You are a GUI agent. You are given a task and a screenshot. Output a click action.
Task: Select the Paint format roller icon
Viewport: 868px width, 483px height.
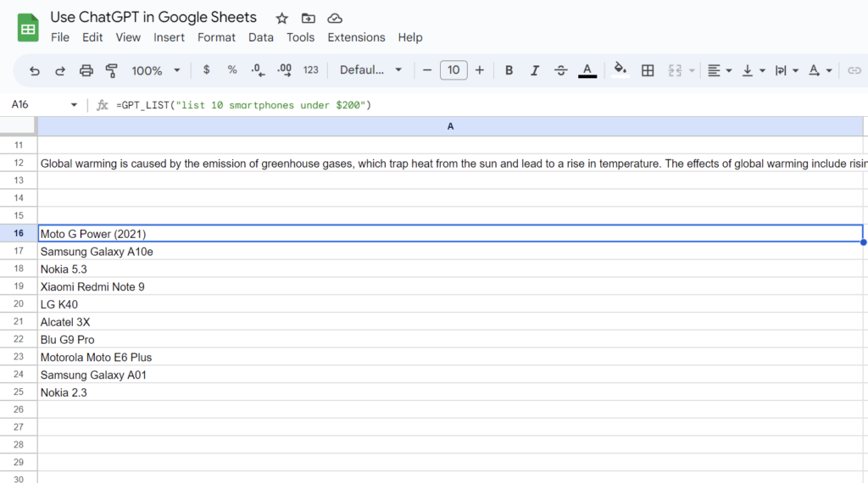coord(111,70)
